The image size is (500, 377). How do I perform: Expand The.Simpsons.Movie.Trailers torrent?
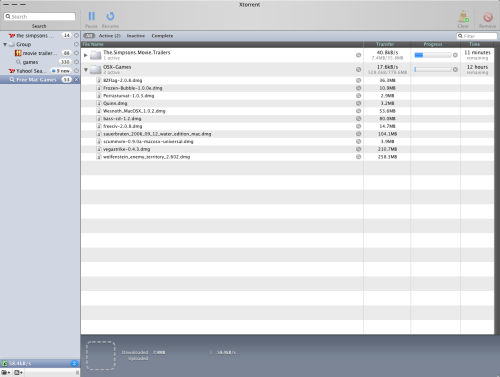[x=86, y=55]
